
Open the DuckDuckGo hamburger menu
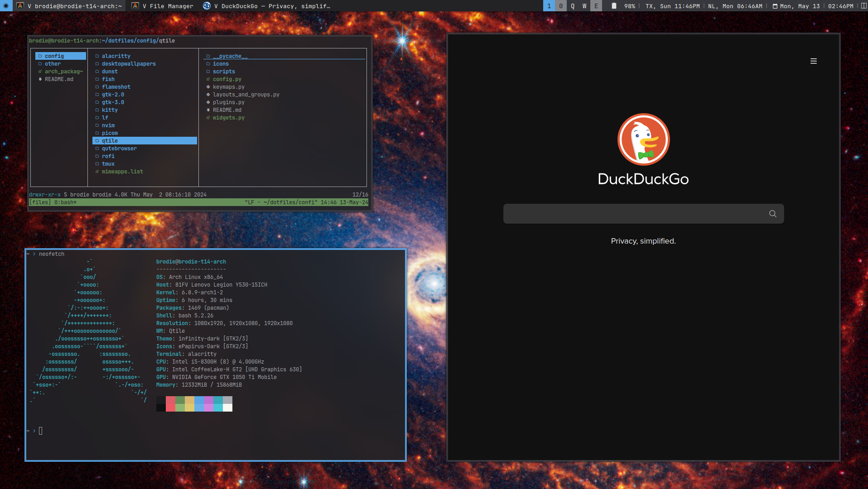pos(814,61)
